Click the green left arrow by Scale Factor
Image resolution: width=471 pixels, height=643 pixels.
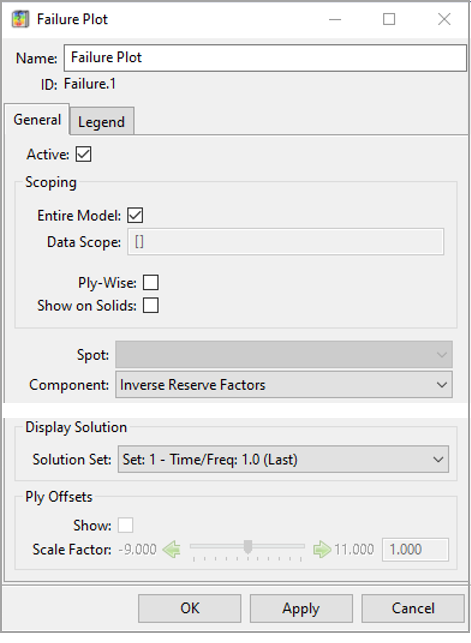click(x=171, y=549)
